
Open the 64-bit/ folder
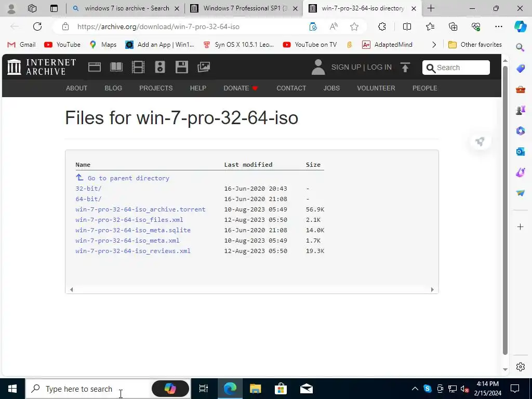coord(88,199)
